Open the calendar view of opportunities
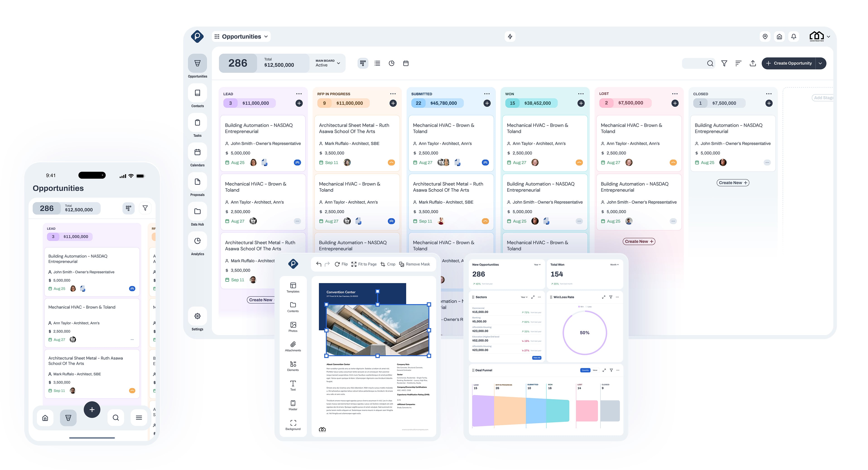 point(406,63)
